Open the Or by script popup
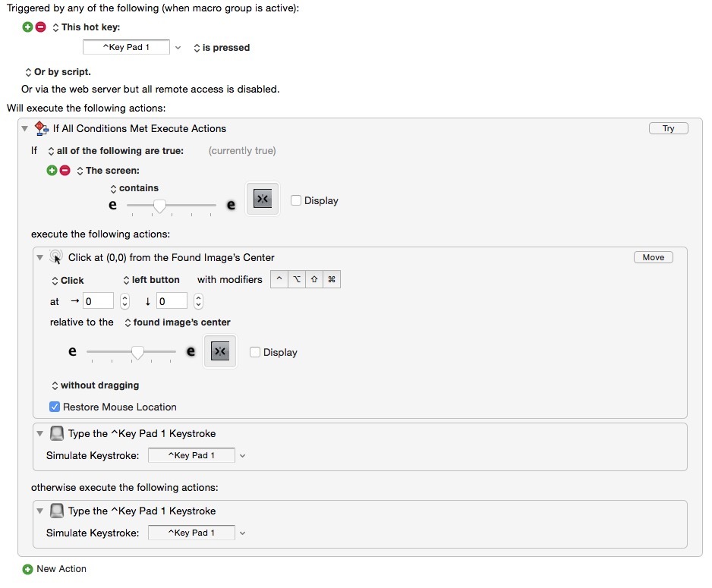This screenshot has height=588, width=712. [x=58, y=71]
